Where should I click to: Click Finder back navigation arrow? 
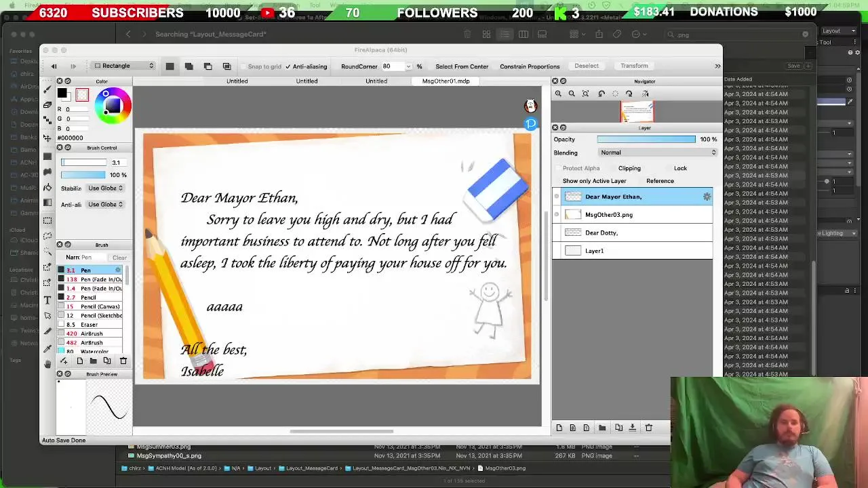tap(128, 34)
